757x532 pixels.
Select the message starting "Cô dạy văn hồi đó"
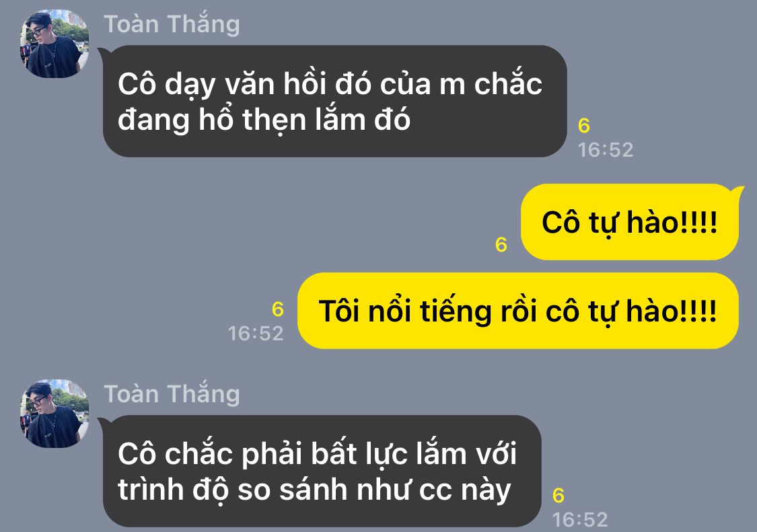[x=334, y=102]
